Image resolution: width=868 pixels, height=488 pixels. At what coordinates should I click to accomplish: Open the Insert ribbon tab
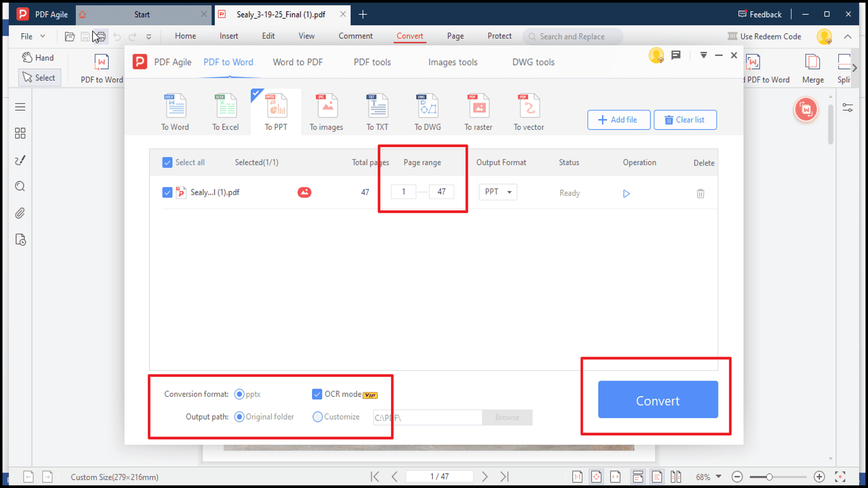point(229,36)
